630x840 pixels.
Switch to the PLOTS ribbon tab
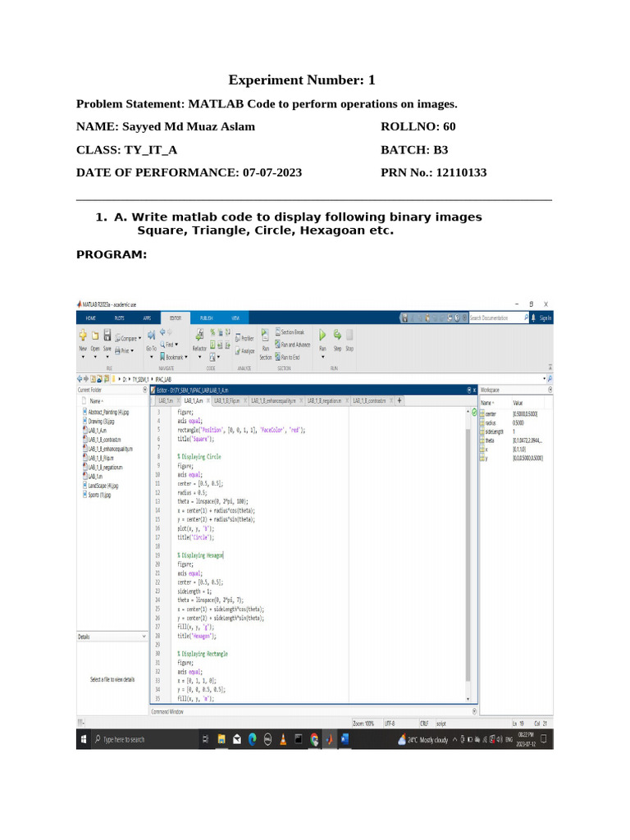119,318
